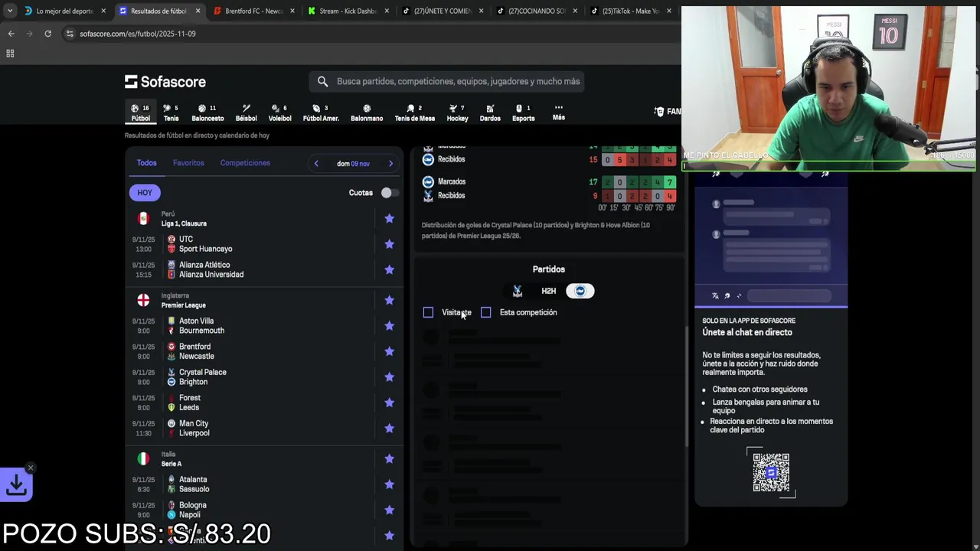The image size is (980, 551).
Task: Favorite the Atalanta vs Sassuolo match
Action: 389,484
